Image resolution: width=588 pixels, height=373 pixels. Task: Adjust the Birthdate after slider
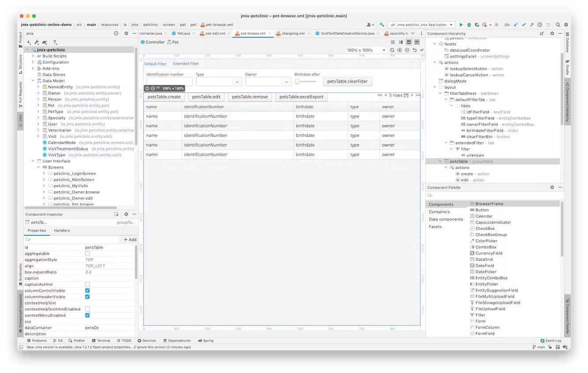297,82
